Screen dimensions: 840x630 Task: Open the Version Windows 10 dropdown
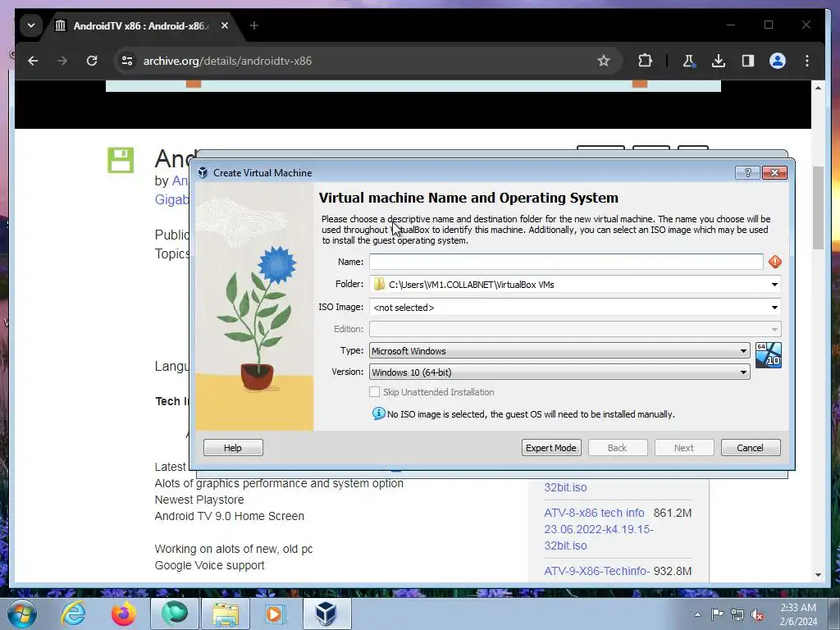pos(559,372)
